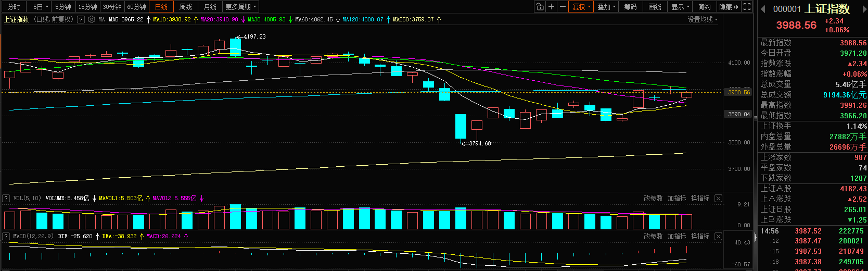Switch to 30分钟 chart tab
Screen dimensions: 868x271
pos(112,7)
